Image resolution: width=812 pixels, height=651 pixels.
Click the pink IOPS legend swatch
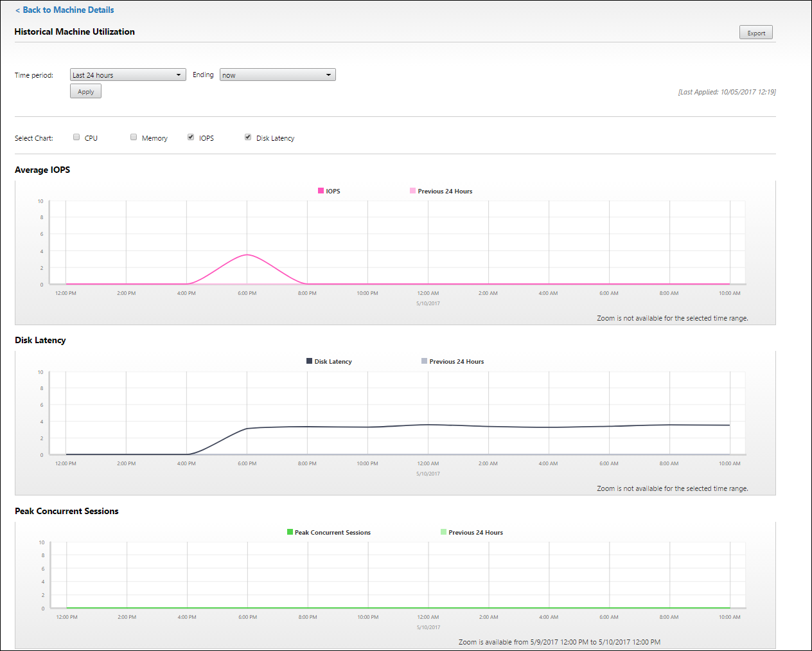click(x=321, y=191)
